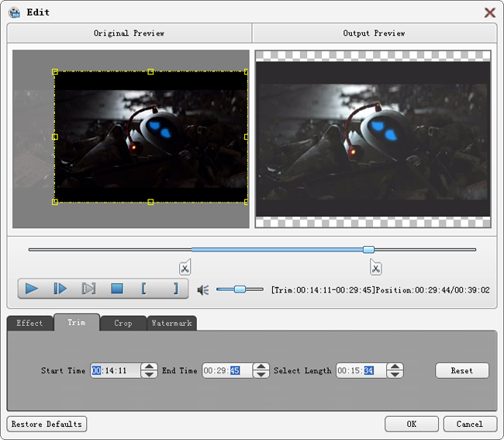Set trim end with right bracket

pos(175,289)
